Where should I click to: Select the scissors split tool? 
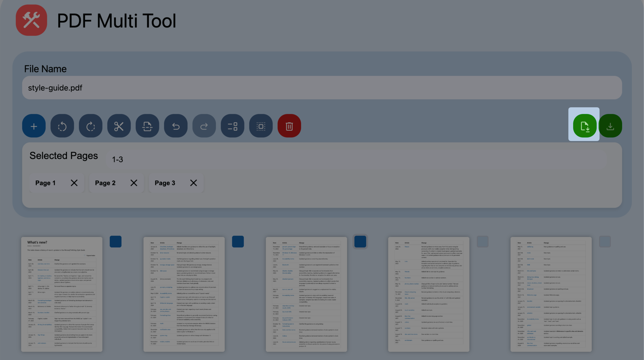tap(119, 126)
